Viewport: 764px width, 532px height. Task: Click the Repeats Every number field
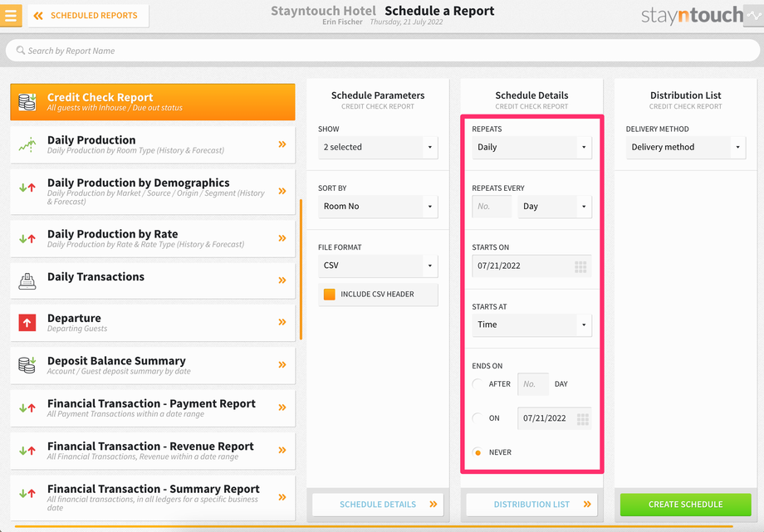pos(492,207)
